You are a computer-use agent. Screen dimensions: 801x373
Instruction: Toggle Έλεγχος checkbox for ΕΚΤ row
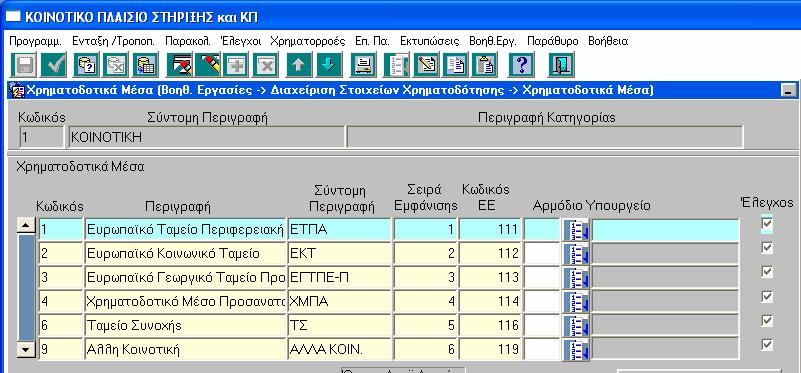point(767,248)
